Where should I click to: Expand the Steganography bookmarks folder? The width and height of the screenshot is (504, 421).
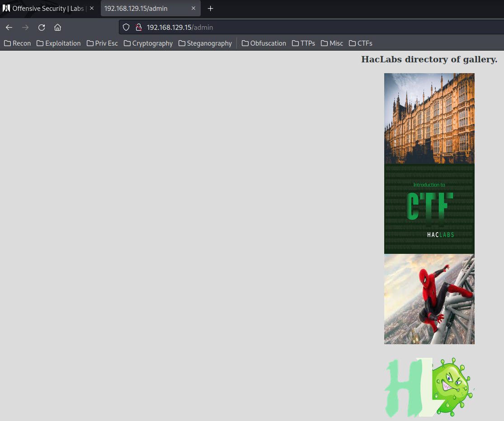205,43
